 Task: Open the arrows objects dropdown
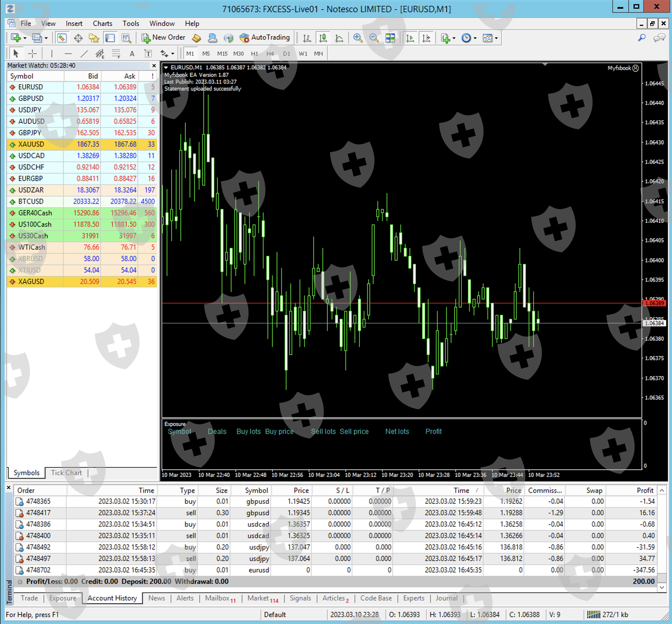(173, 54)
